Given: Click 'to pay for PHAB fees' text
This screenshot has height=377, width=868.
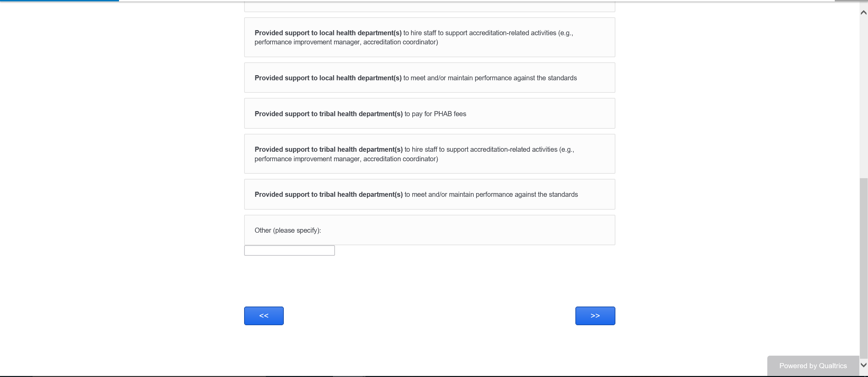Looking at the screenshot, I should click(x=435, y=114).
